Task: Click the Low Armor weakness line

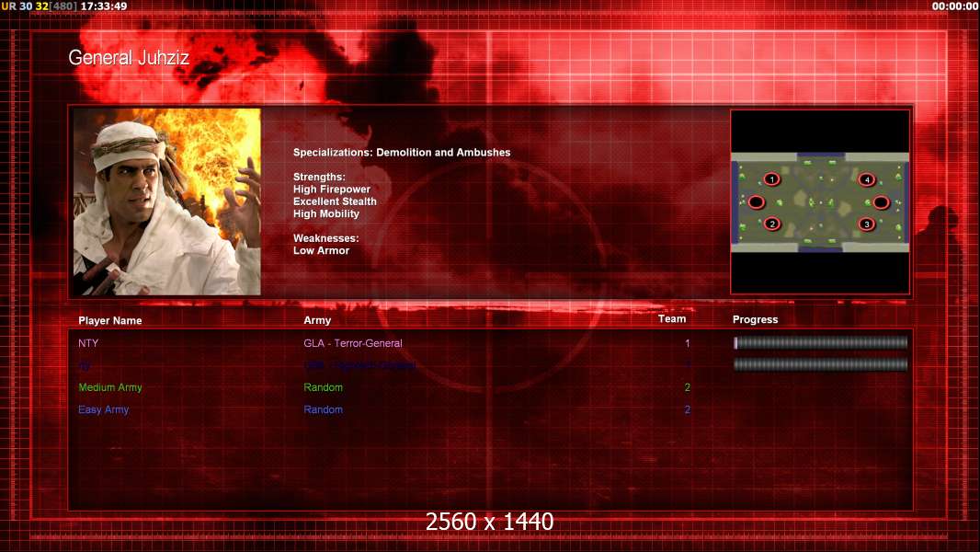Action: [x=321, y=250]
